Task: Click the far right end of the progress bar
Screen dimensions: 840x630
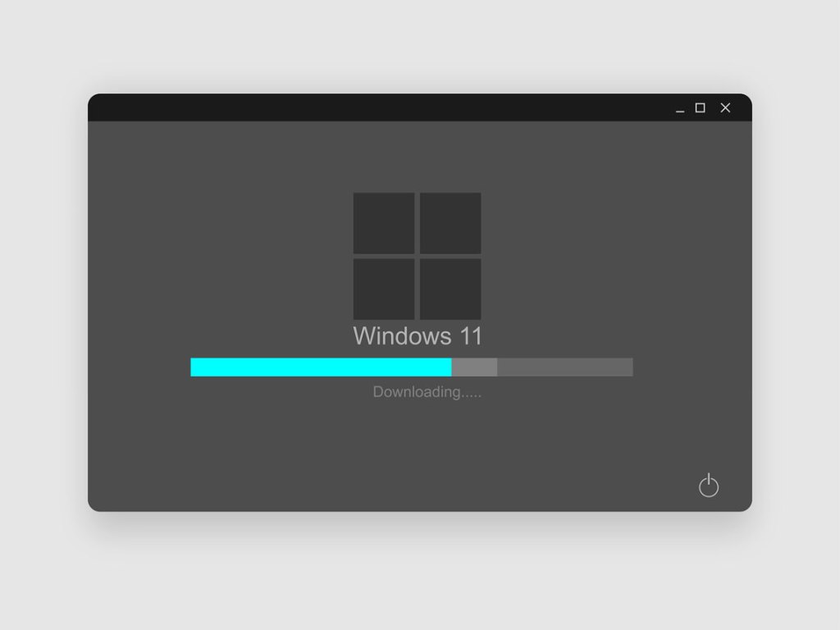Action: click(628, 367)
